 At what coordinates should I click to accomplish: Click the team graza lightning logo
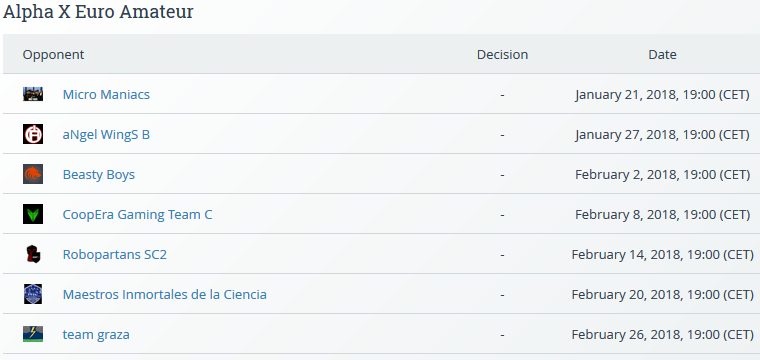pos(33,334)
